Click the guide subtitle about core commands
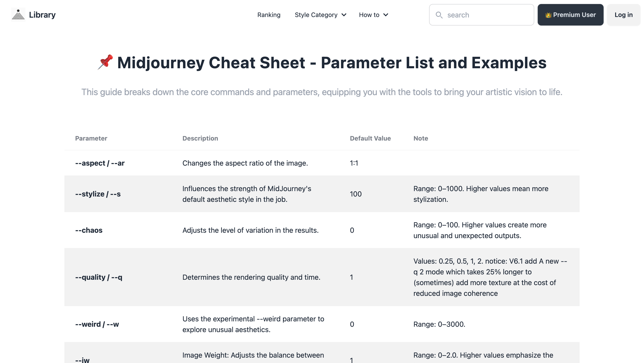644x363 pixels. (322, 92)
